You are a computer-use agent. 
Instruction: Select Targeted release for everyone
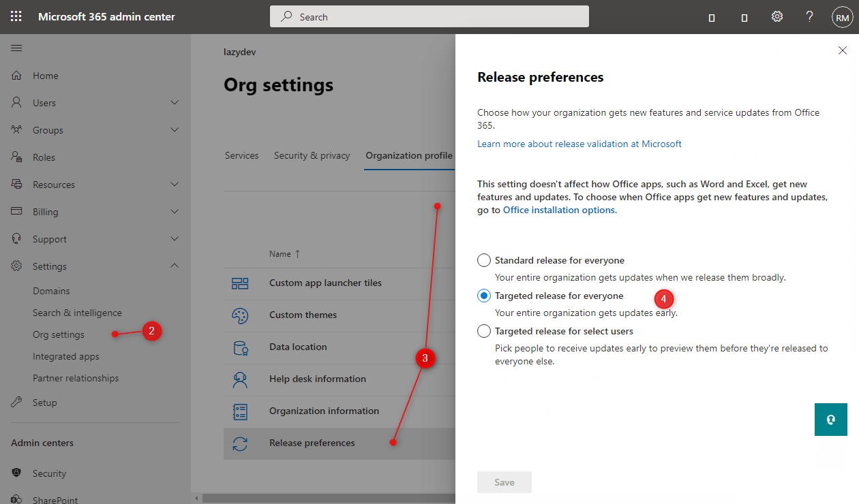click(x=484, y=296)
